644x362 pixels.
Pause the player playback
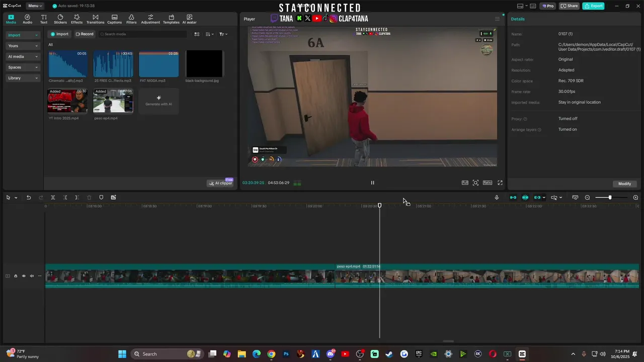[372, 183]
